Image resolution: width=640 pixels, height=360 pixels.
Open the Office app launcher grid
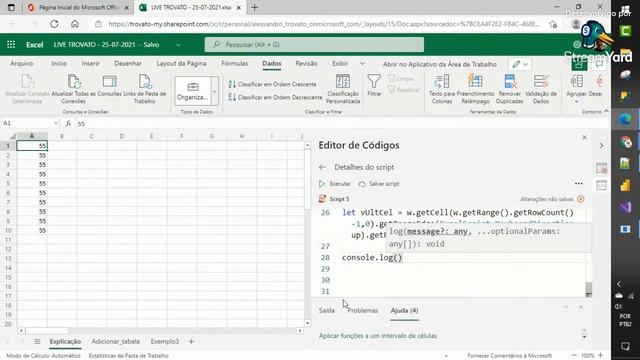click(x=11, y=44)
